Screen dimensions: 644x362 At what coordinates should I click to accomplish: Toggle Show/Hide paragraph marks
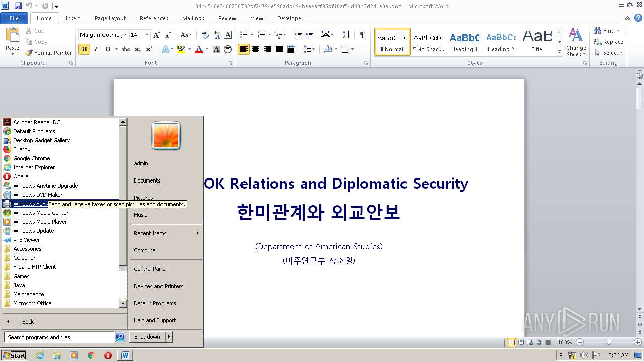coord(363,35)
